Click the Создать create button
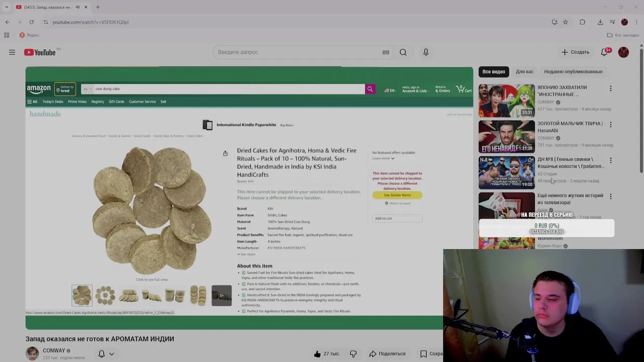 click(x=575, y=52)
